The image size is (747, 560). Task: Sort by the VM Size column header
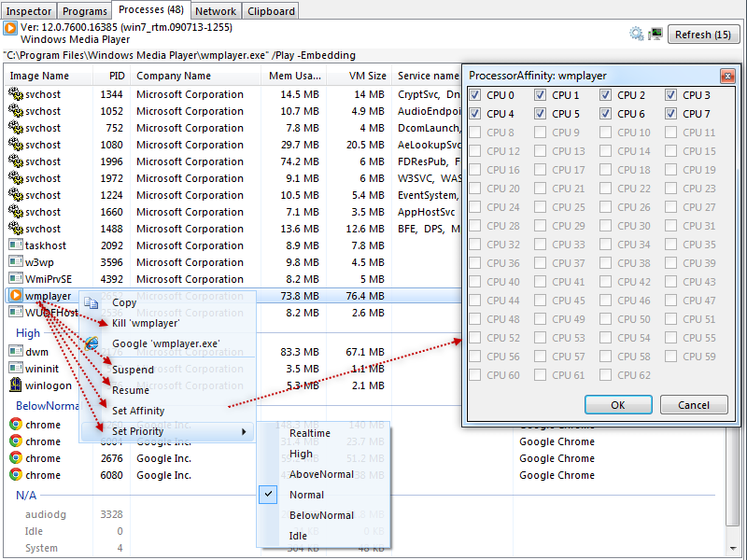[359, 76]
